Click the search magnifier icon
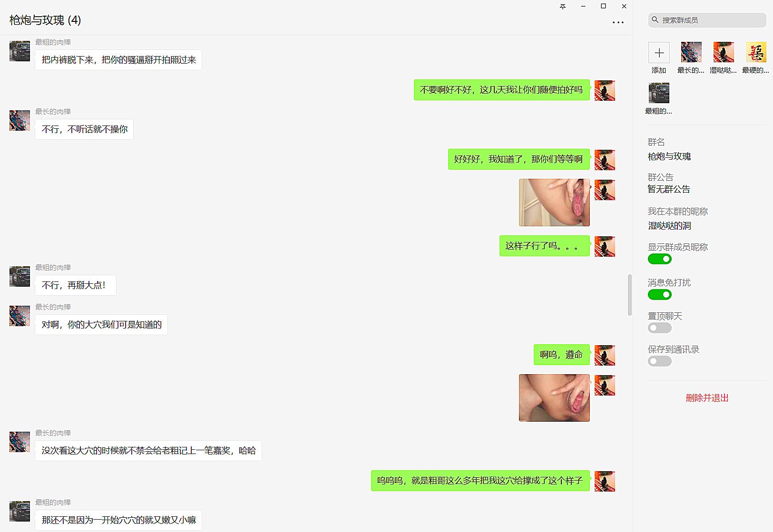773x532 pixels. click(x=655, y=20)
